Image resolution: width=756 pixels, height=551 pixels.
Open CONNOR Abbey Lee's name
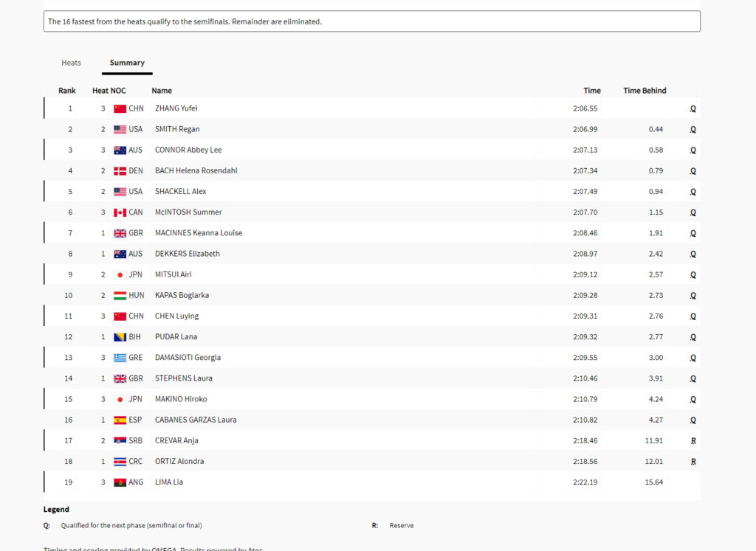188,150
